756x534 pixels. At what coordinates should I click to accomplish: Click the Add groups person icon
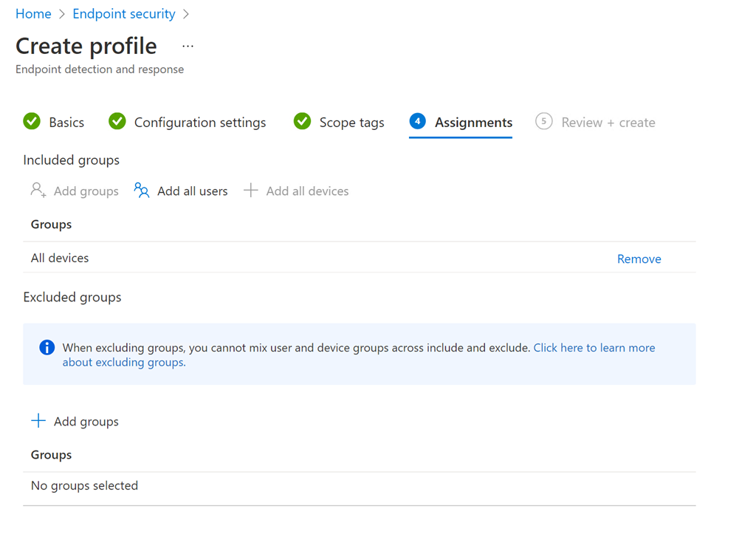[38, 191]
